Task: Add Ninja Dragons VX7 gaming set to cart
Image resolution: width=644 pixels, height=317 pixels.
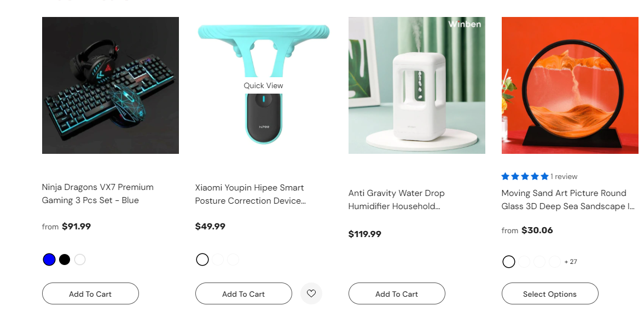Action: coord(90,293)
